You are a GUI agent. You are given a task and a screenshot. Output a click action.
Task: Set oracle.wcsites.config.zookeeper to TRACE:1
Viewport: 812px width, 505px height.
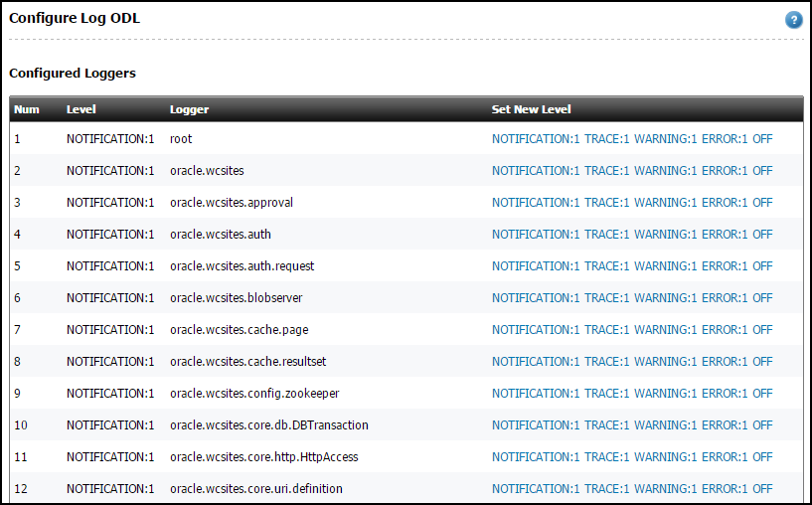coord(606,393)
